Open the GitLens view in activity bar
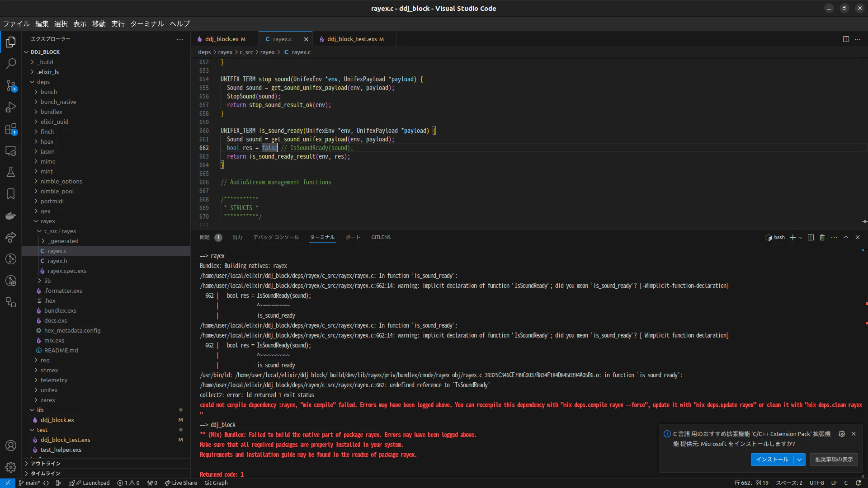 coord(11,259)
